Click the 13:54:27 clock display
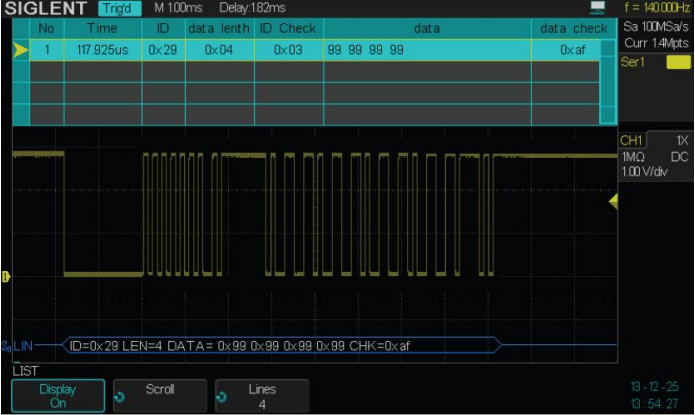 (654, 404)
